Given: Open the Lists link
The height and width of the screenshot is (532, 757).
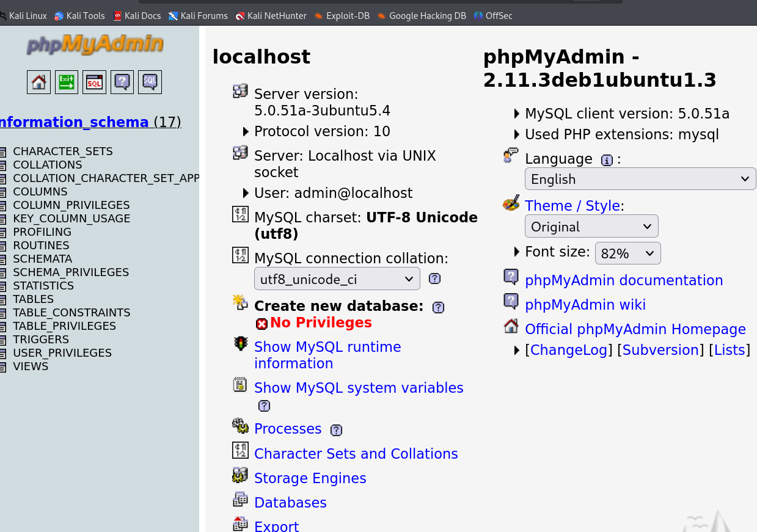Looking at the screenshot, I should click(x=730, y=350).
